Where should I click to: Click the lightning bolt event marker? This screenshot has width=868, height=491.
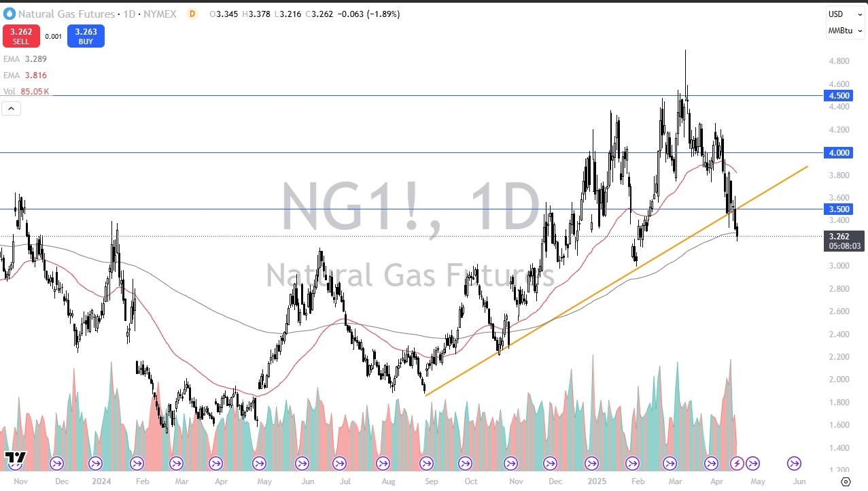pyautogui.click(x=737, y=464)
